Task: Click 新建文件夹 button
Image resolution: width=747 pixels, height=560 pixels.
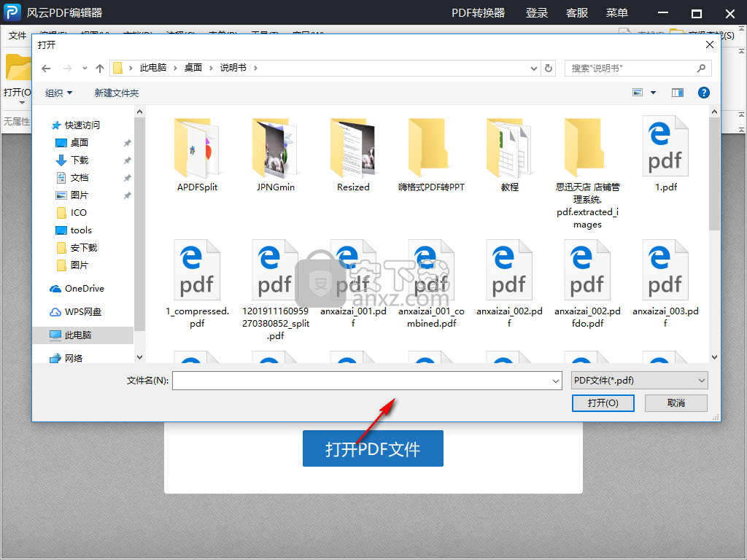Action: pos(116,93)
